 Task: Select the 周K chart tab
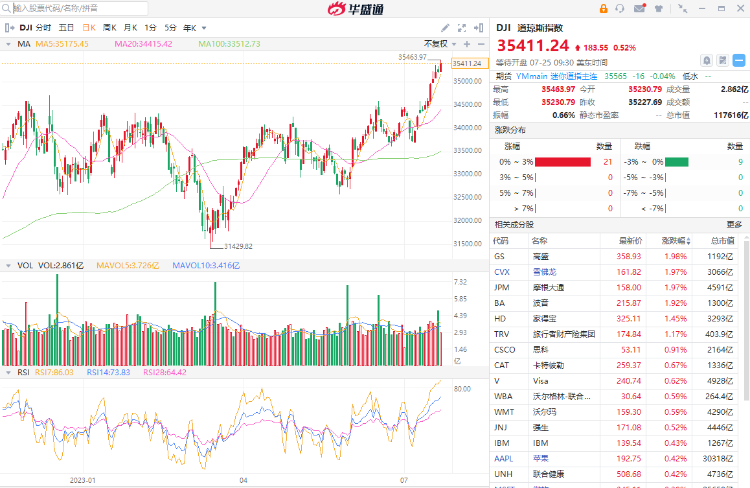tap(110, 28)
